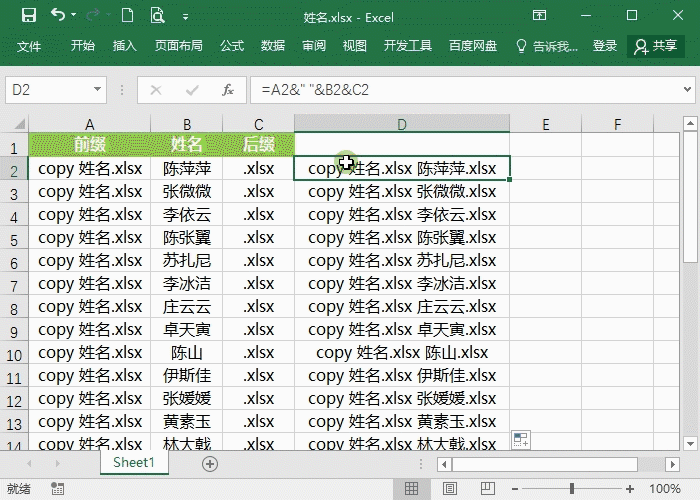Expand the Name Box dropdown arrow
Screen dimensions: 700x500
97,90
